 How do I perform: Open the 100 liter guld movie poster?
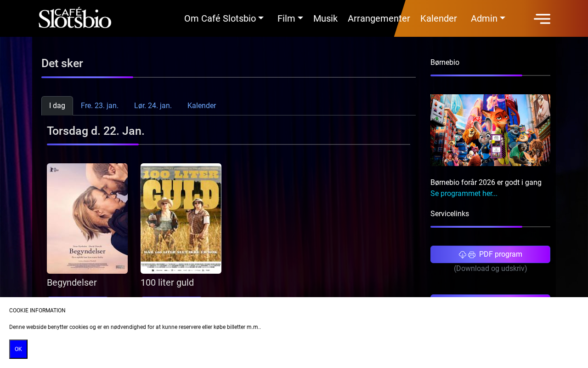point(181,218)
